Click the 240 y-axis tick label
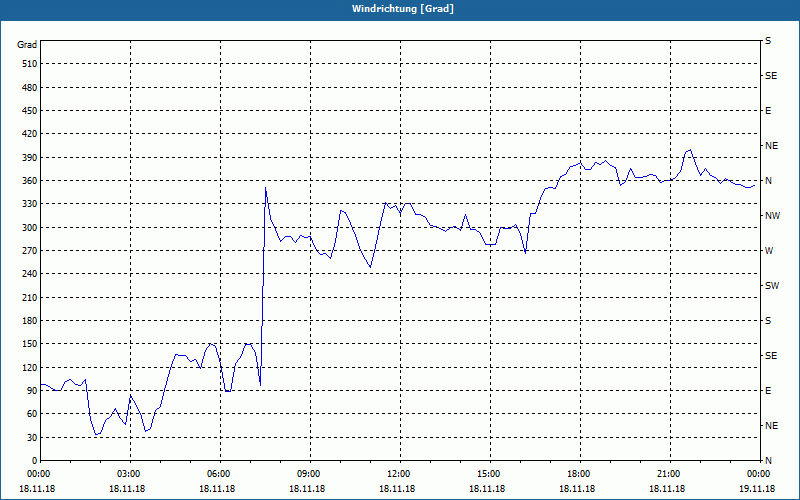 (30, 274)
